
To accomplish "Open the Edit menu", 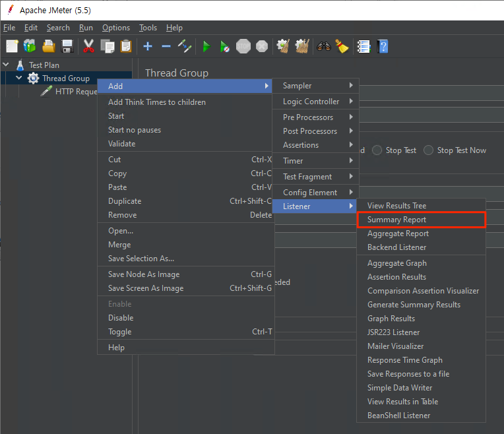I will click(31, 28).
